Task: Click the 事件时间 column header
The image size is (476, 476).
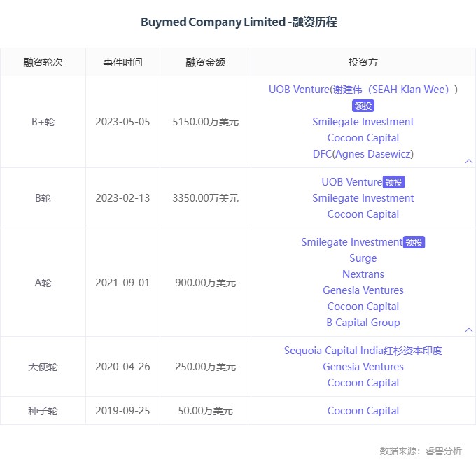Action: coord(122,62)
